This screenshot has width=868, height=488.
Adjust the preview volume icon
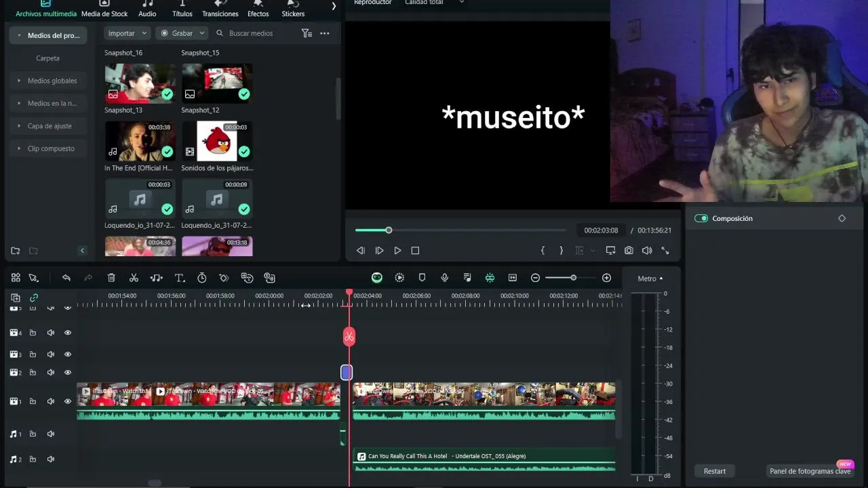click(647, 251)
